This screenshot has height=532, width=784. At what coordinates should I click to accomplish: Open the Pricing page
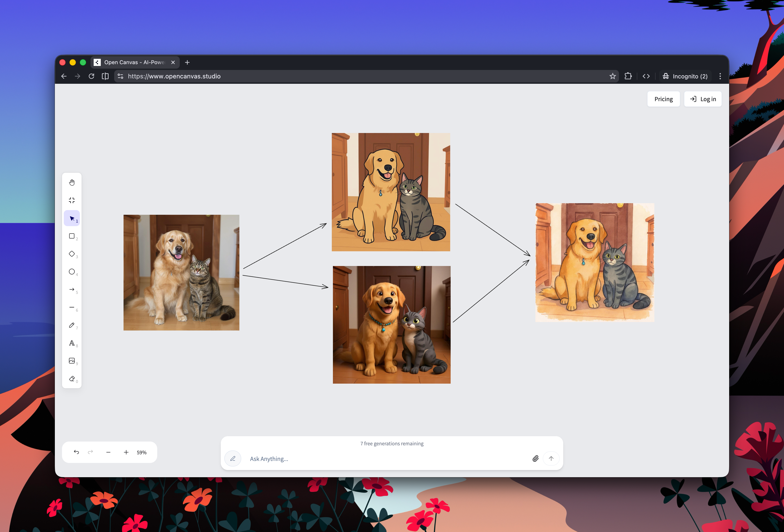pos(663,99)
